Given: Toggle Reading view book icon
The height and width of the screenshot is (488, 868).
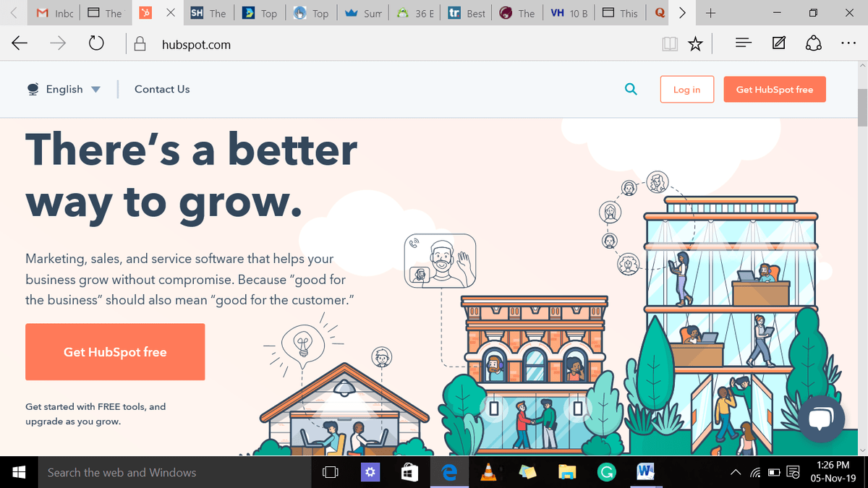Looking at the screenshot, I should coord(670,45).
